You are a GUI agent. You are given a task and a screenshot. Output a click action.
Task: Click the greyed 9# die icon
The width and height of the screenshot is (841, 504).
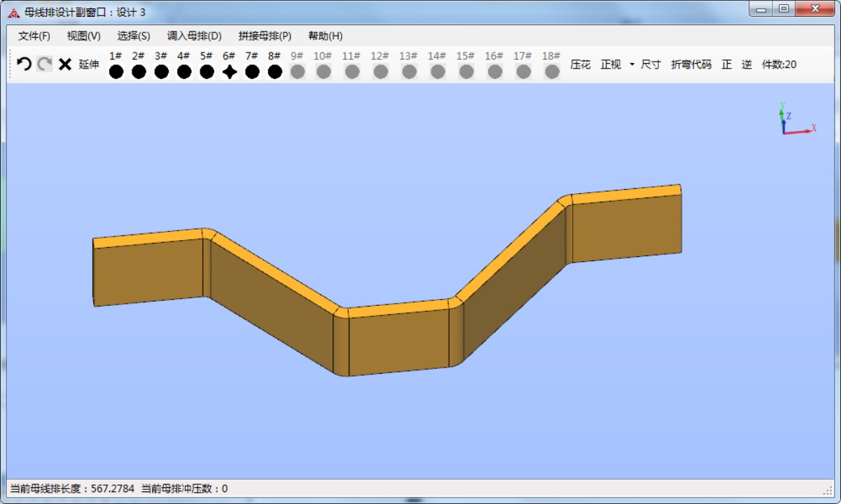pyautogui.click(x=298, y=71)
